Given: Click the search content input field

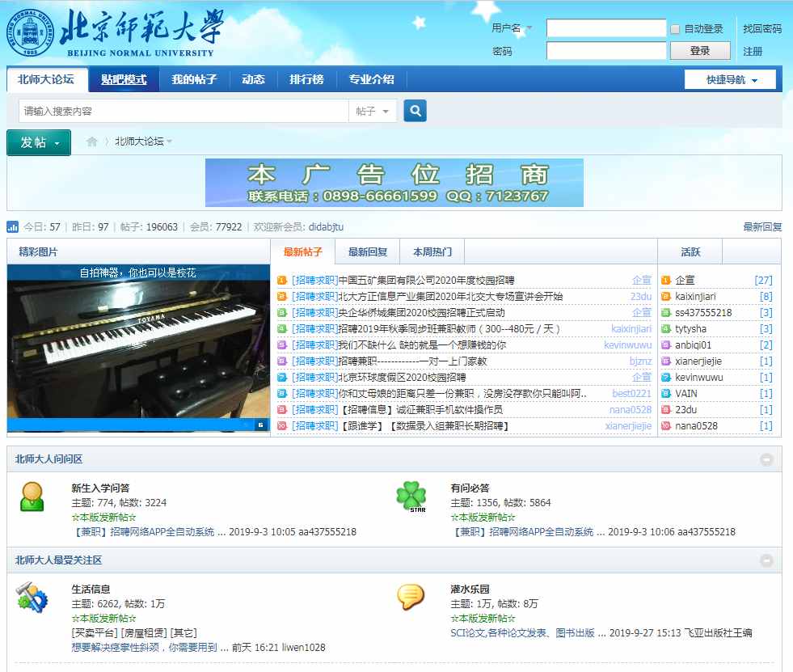Looking at the screenshot, I should tap(183, 111).
